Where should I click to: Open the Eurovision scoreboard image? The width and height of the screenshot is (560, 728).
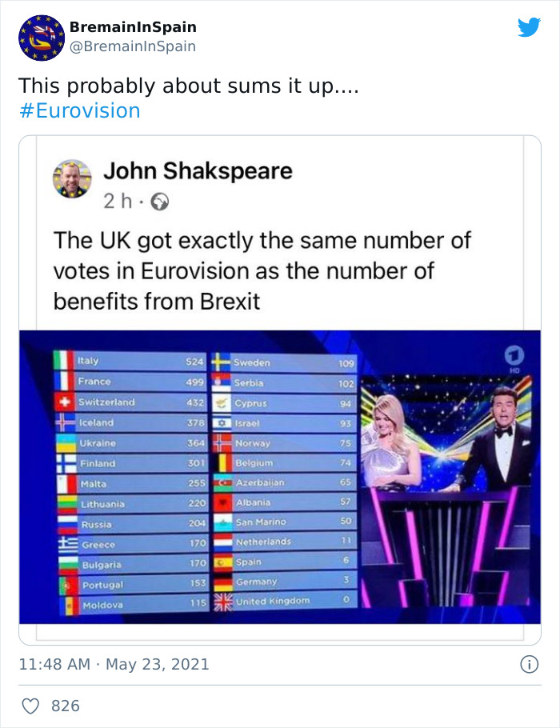point(280,480)
